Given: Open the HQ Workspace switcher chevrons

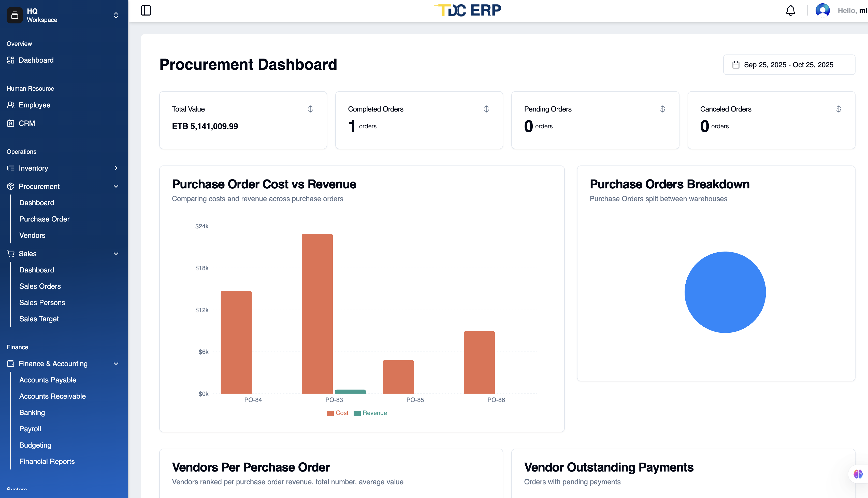Looking at the screenshot, I should pos(116,15).
